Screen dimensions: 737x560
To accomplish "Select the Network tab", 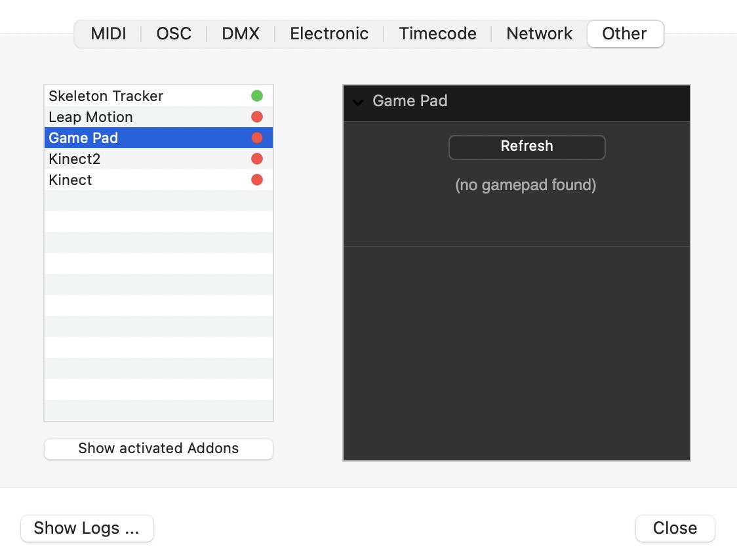I will [x=539, y=34].
